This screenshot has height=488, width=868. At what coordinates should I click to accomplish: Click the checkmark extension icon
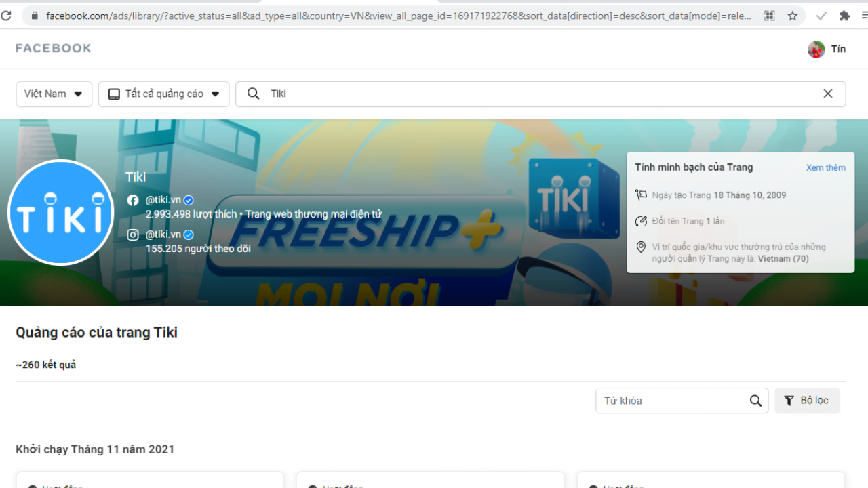point(821,16)
